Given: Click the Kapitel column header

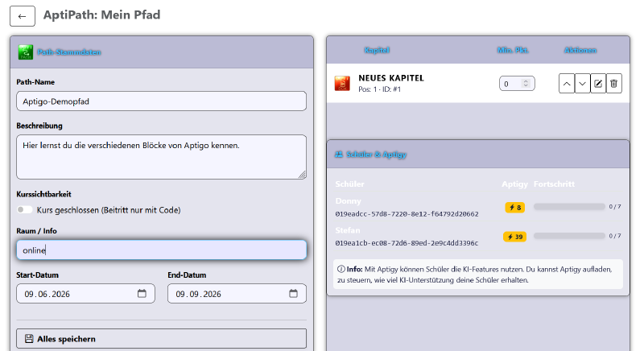Looking at the screenshot, I should [377, 50].
